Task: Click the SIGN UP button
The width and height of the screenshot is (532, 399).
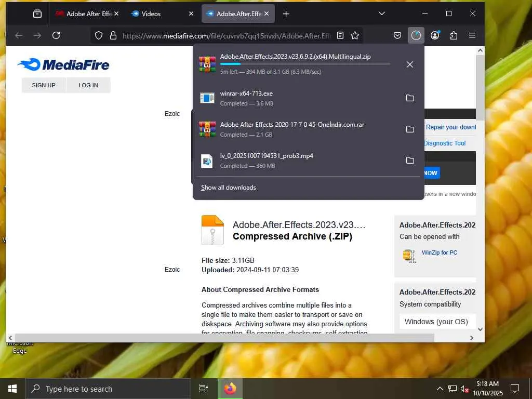Action: (44, 85)
